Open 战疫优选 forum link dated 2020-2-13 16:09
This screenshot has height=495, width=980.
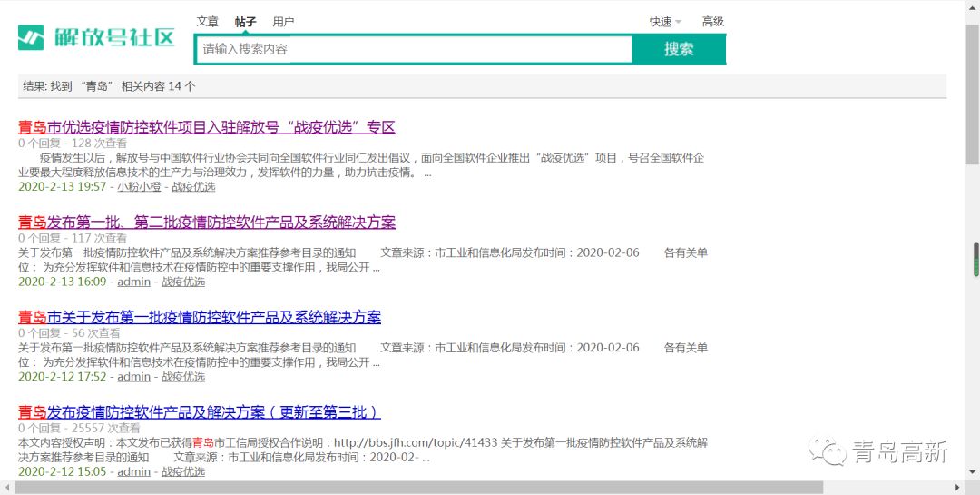point(183,282)
